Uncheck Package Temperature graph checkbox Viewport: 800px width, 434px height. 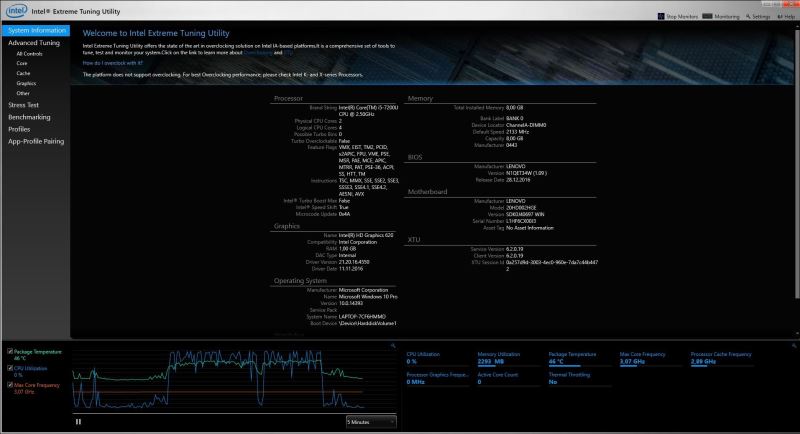coord(10,351)
